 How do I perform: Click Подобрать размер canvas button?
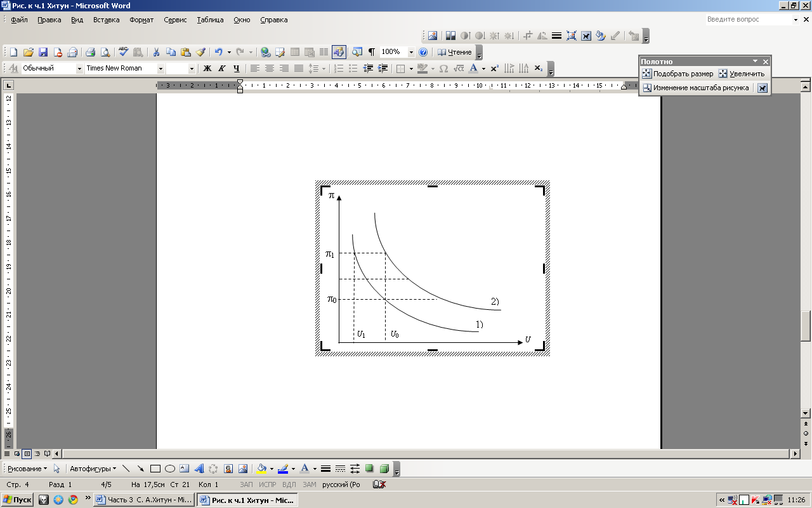[x=678, y=74]
